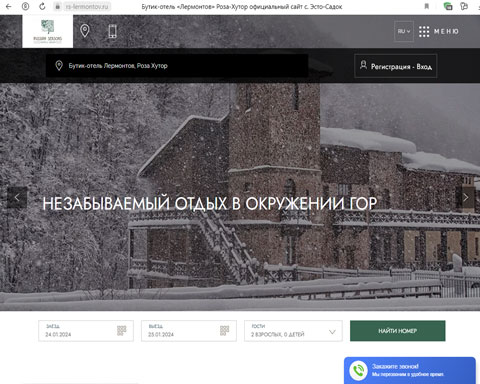Expand the RU language dropdown

404,31
